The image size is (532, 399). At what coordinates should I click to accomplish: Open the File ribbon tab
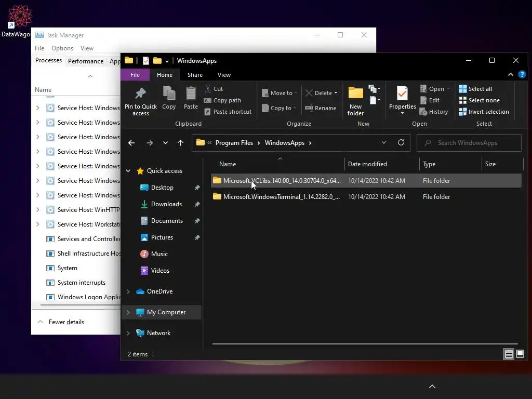click(x=135, y=75)
